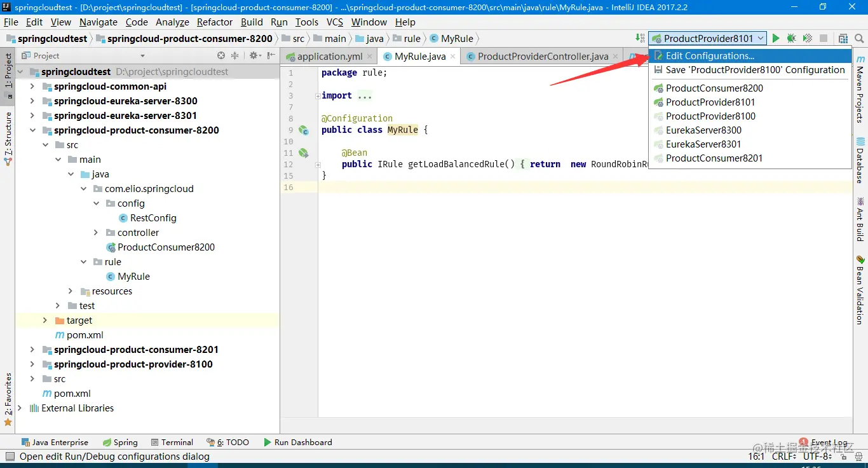Expand the target folder
Viewport: 868px width, 468px height.
click(x=45, y=320)
